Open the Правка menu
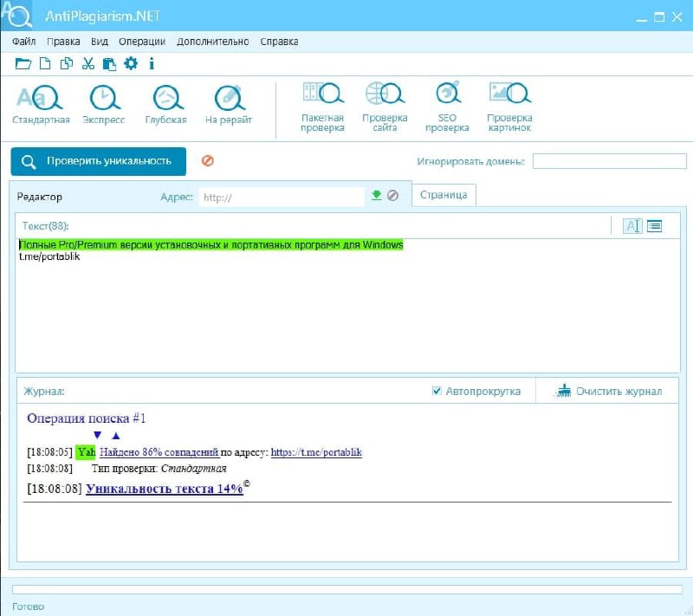Image resolution: width=693 pixels, height=616 pixels. pyautogui.click(x=63, y=42)
